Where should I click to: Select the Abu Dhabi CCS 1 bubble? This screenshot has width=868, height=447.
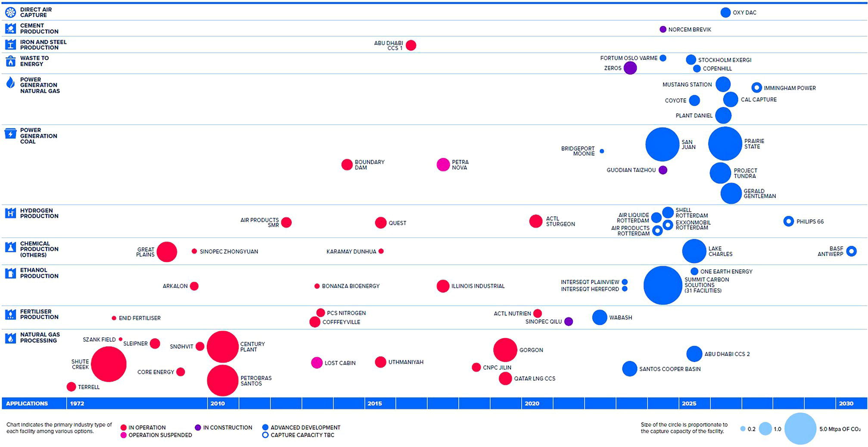pyautogui.click(x=411, y=45)
